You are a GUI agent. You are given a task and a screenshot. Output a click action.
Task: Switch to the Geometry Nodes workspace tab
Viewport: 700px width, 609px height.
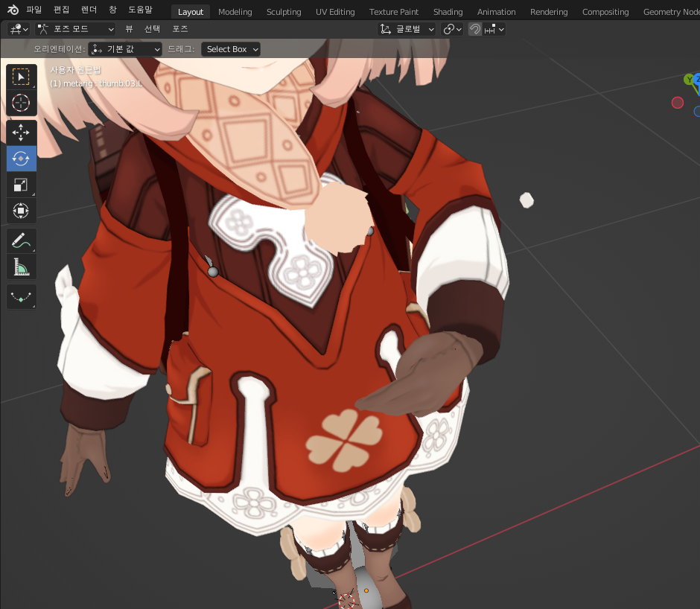pyautogui.click(x=671, y=12)
